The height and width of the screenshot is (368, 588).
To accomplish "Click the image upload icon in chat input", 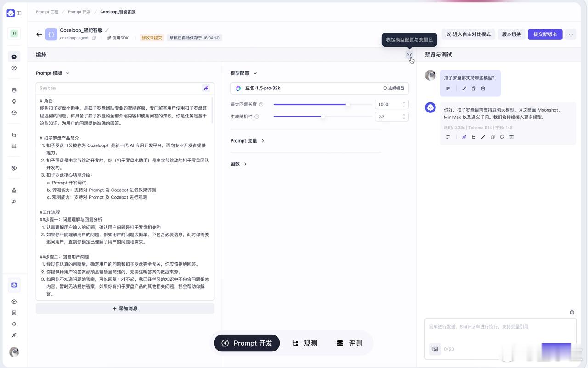I will point(435,349).
